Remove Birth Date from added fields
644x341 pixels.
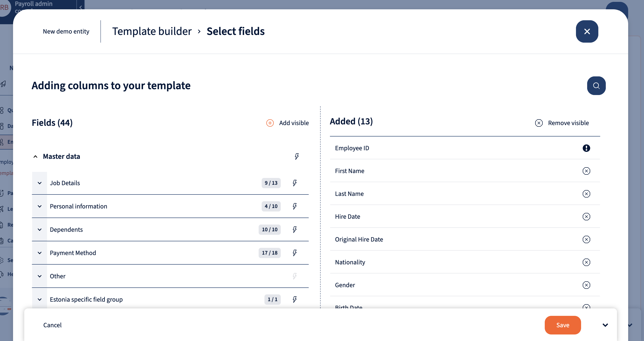pyautogui.click(x=586, y=307)
